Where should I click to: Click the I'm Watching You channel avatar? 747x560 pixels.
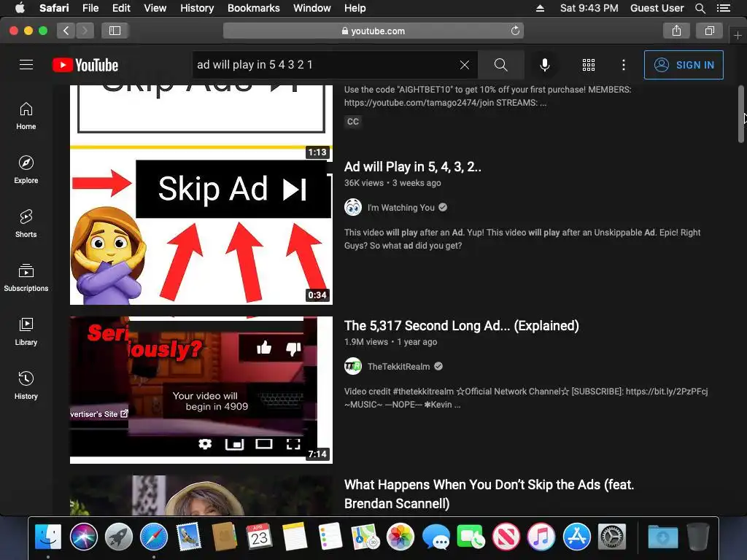pos(353,207)
